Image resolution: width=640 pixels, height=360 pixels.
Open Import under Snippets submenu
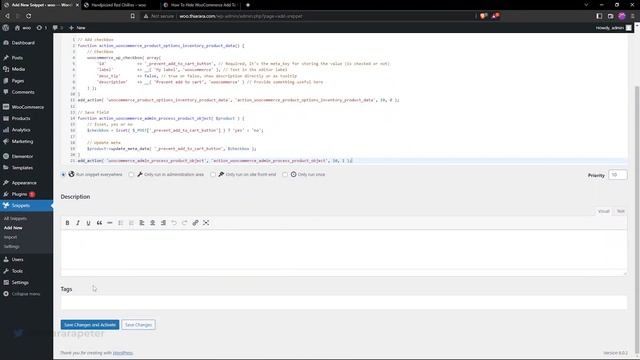11,238
